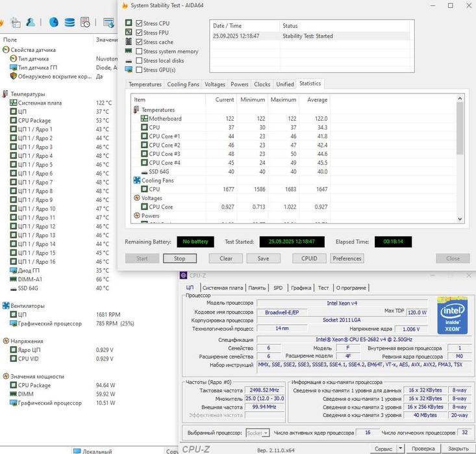Open the Cooling Fans tab
Screen dimensions: 476x454
tap(183, 84)
